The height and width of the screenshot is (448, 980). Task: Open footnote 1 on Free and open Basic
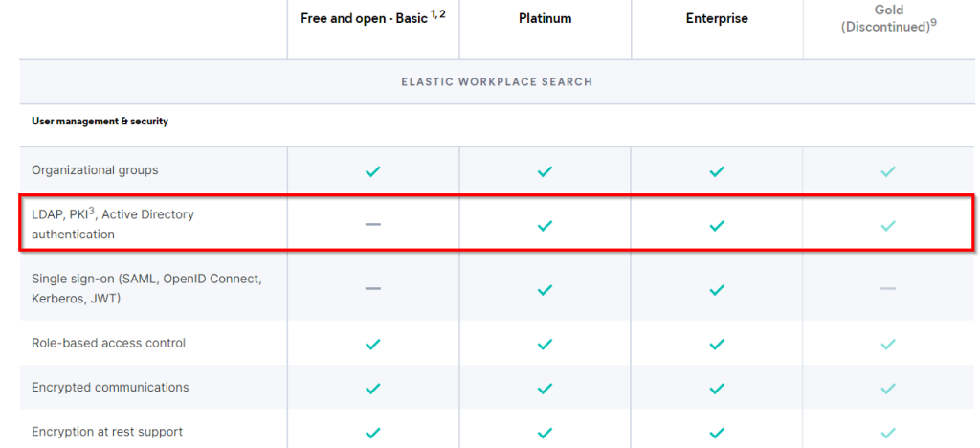tap(433, 13)
